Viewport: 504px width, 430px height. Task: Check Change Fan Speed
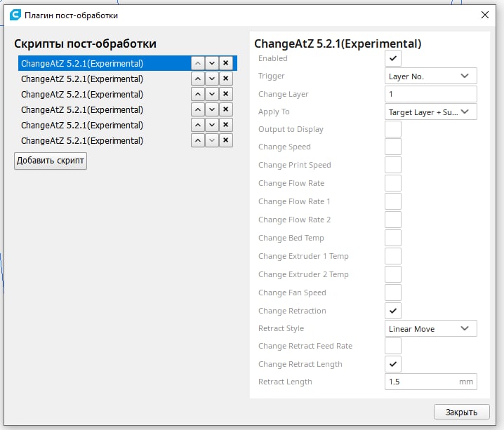click(x=393, y=293)
